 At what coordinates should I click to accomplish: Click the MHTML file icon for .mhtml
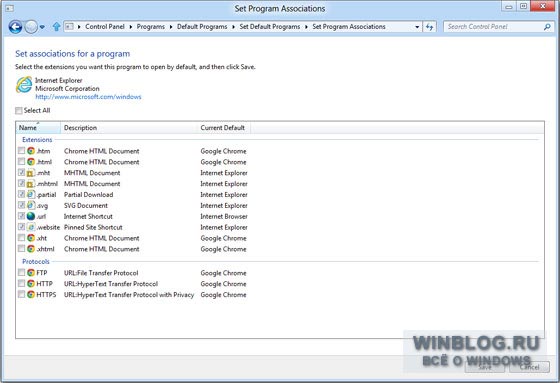pos(31,184)
